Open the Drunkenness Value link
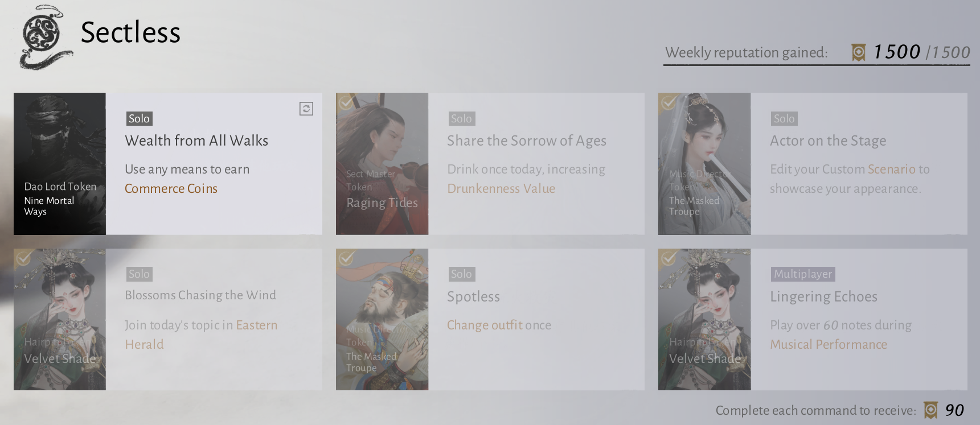980x425 pixels. 501,188
